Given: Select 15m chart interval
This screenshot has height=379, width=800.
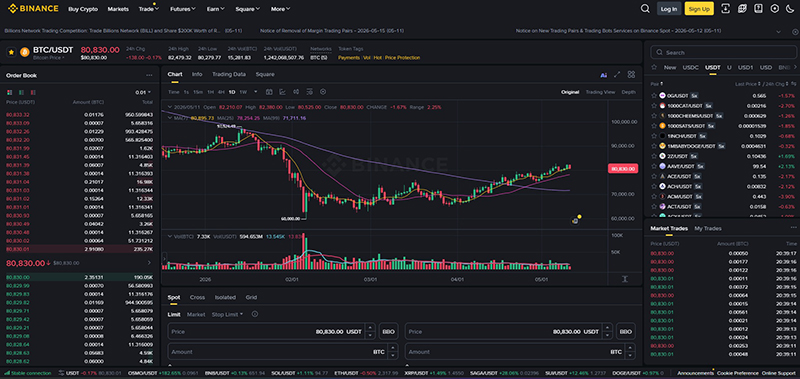Looking at the screenshot, I should point(198,92).
